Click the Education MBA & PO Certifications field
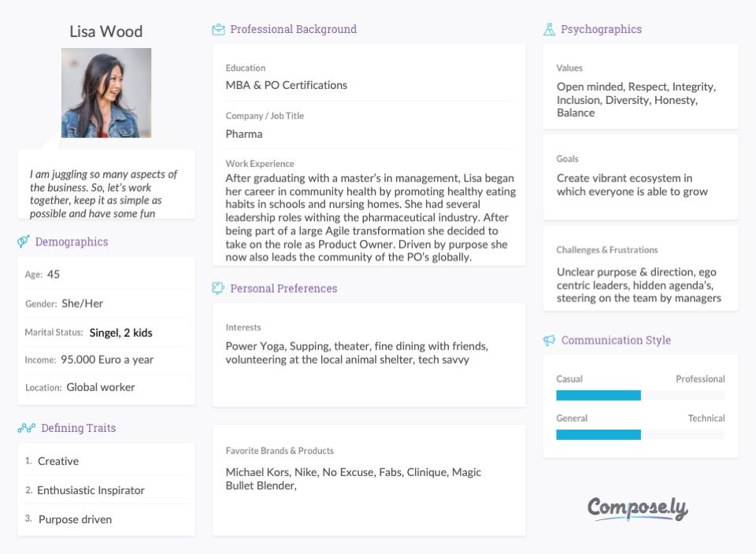The image size is (756, 554). (x=287, y=85)
